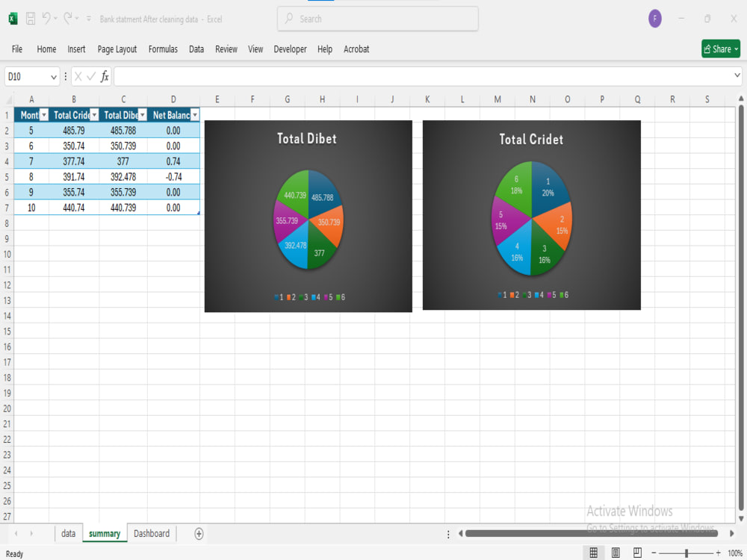
Task: Click the Select All corner triangle
Action: [x=7, y=99]
